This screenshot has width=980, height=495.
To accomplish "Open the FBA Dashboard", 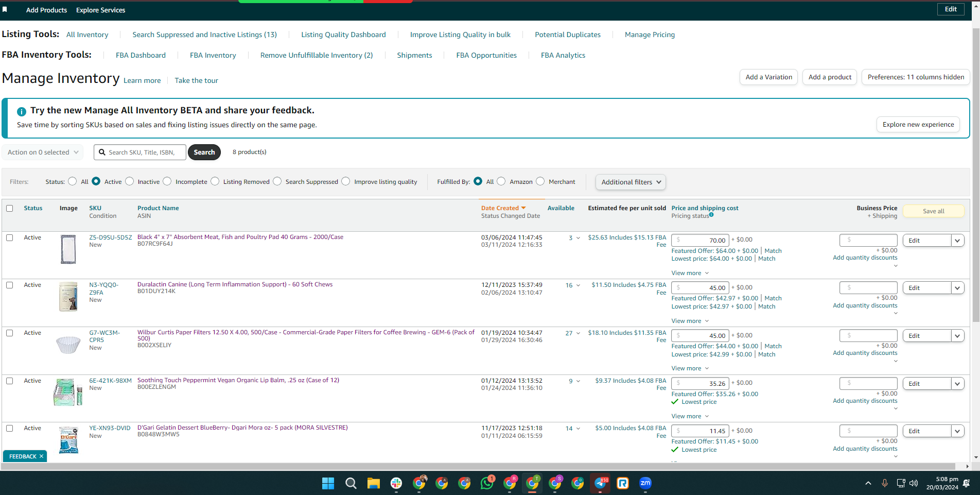I will click(141, 56).
